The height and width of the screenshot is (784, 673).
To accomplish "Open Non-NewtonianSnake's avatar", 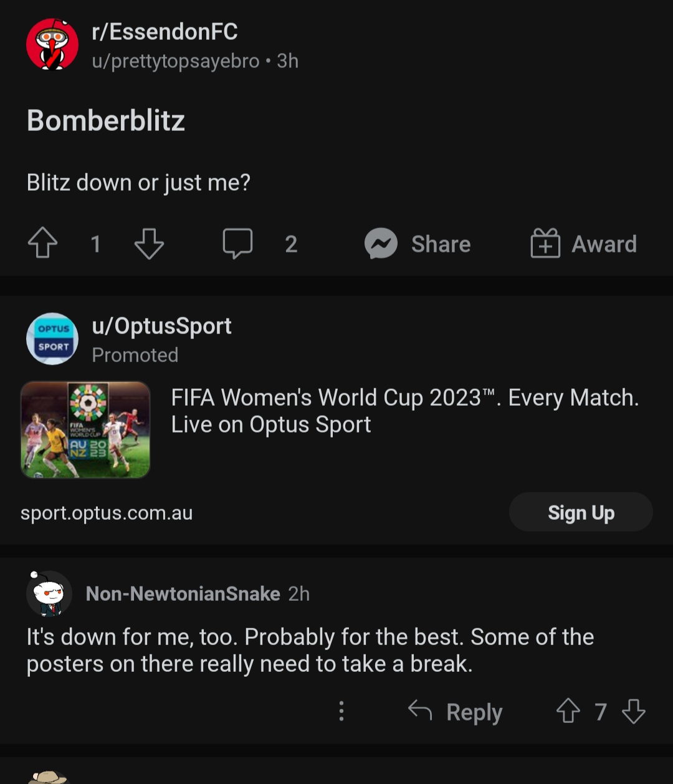I will pos(49,593).
